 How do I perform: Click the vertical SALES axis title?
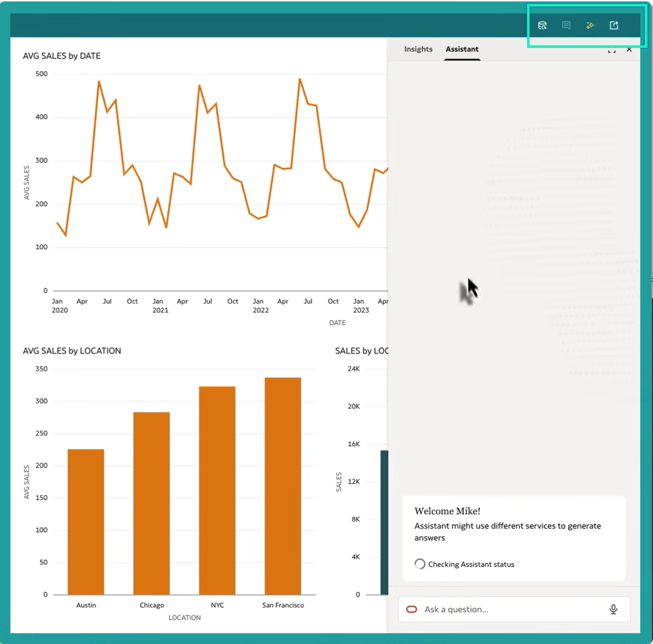click(339, 482)
